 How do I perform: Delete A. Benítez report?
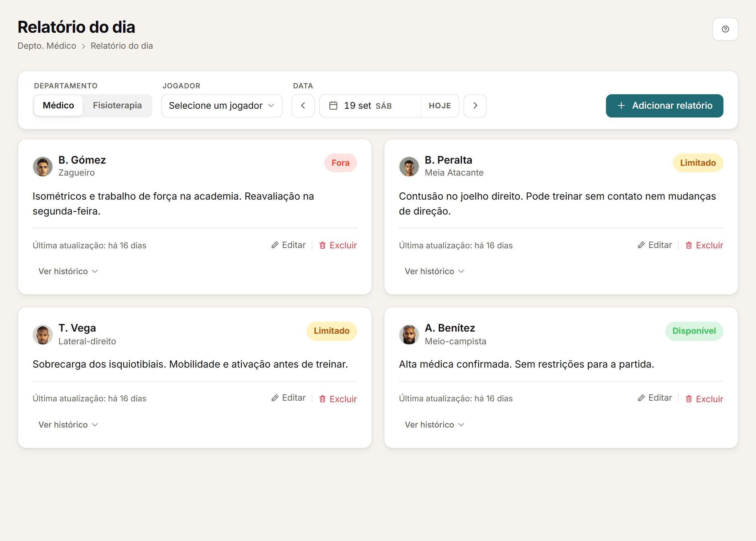(x=704, y=399)
